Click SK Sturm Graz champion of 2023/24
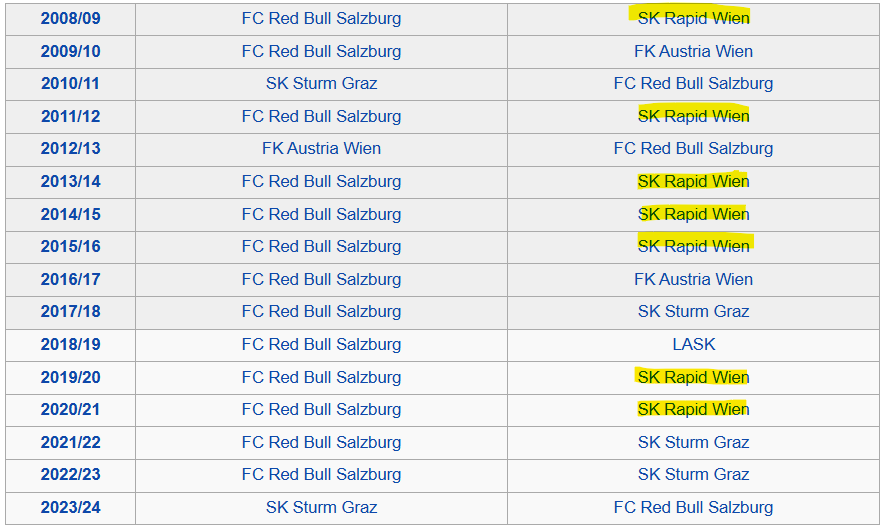Viewport: 885px width, 525px height. click(x=321, y=507)
